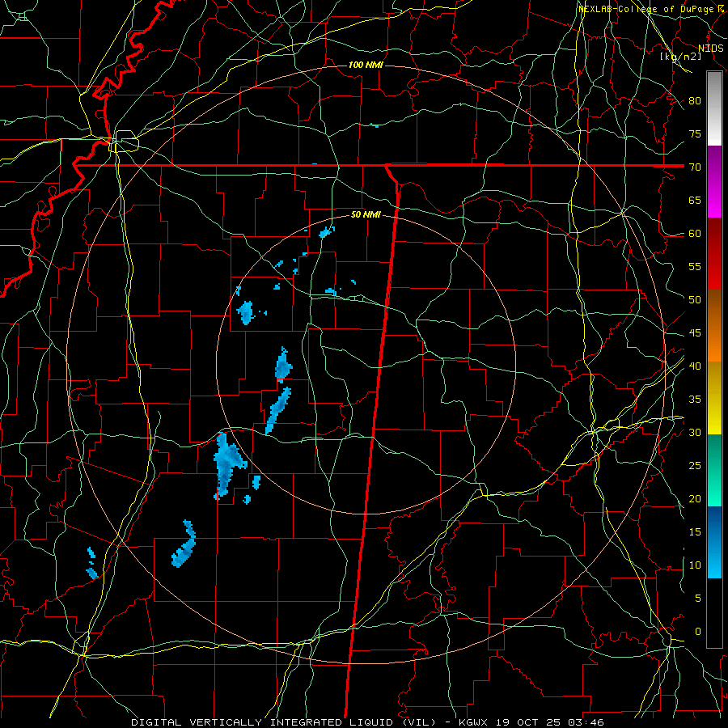
Task: Select the 65 value on the color scale
Action: click(x=695, y=200)
